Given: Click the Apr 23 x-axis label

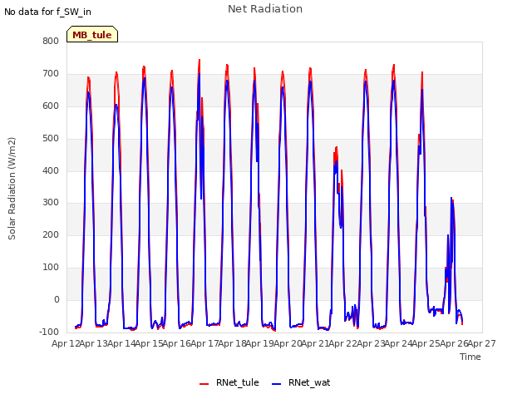Looking at the screenshot, I should coord(371,343).
